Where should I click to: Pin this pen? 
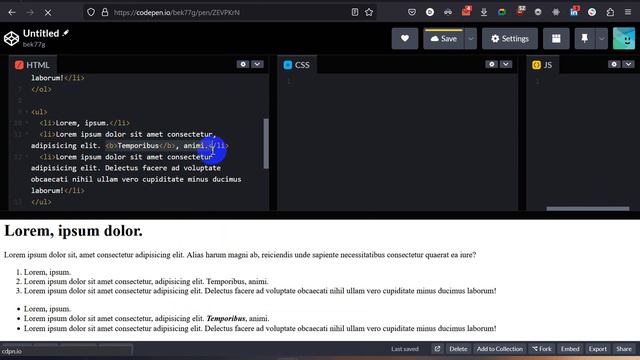(x=584, y=38)
